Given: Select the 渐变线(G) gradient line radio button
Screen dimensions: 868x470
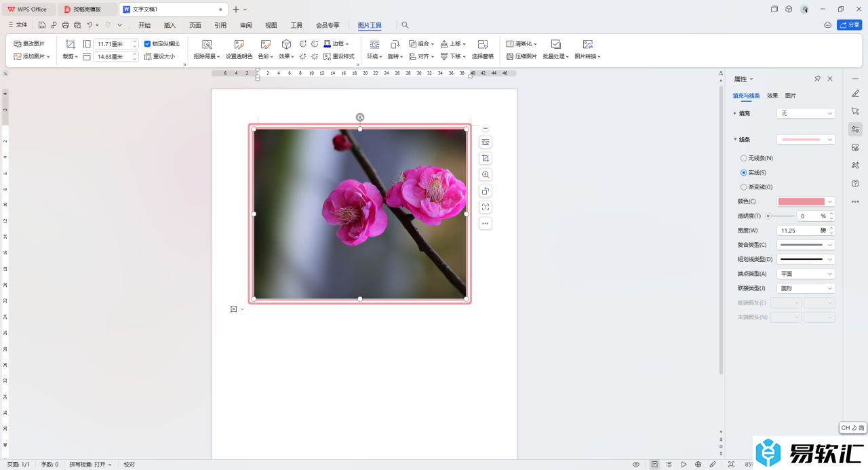Looking at the screenshot, I should click(x=744, y=187).
